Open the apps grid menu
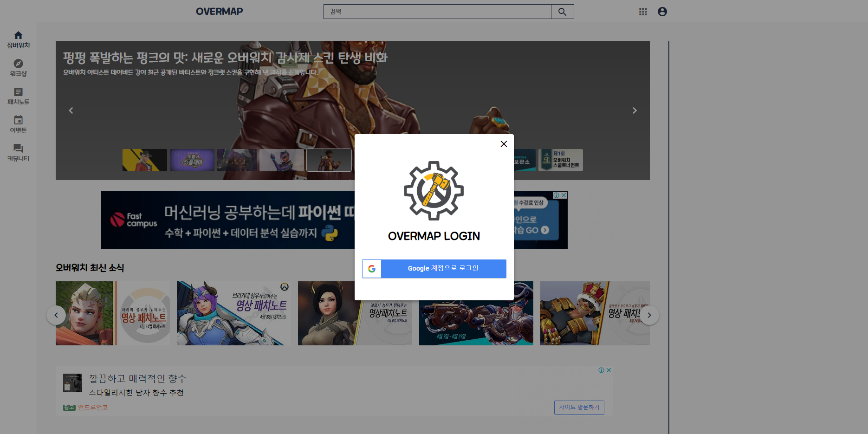 pos(643,12)
